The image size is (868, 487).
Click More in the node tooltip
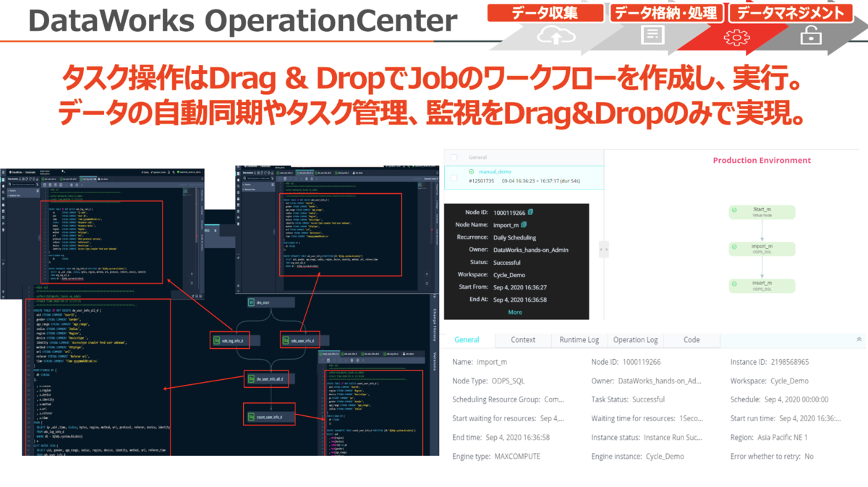515,312
